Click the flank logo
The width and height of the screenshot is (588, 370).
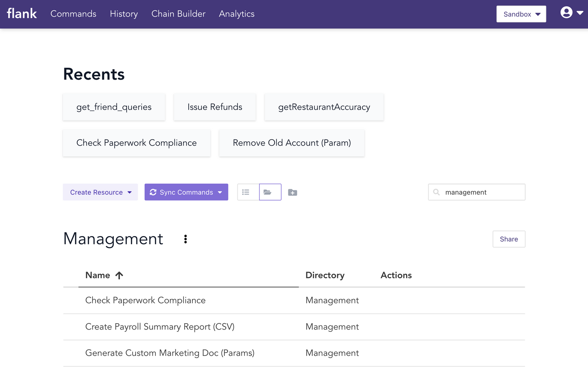[x=22, y=14]
